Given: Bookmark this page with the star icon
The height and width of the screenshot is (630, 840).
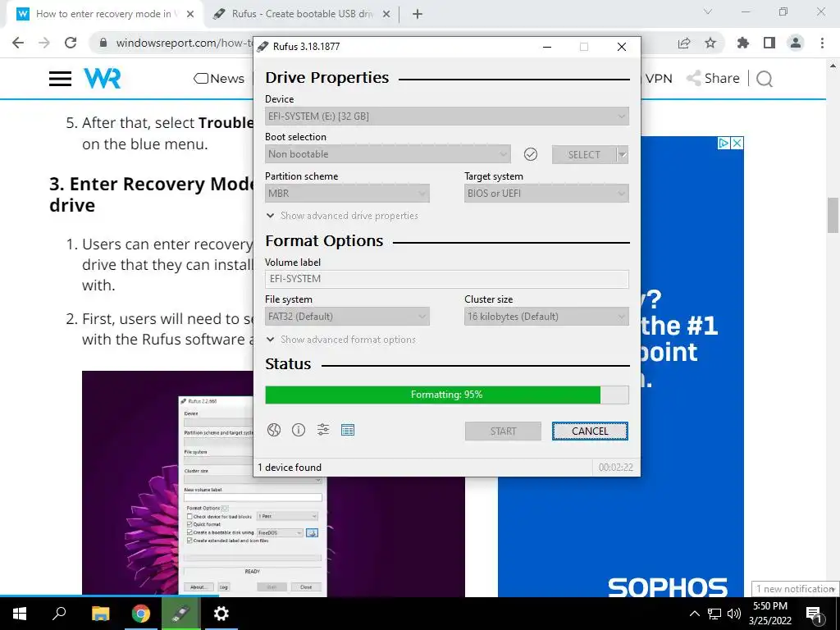Looking at the screenshot, I should pos(710,43).
